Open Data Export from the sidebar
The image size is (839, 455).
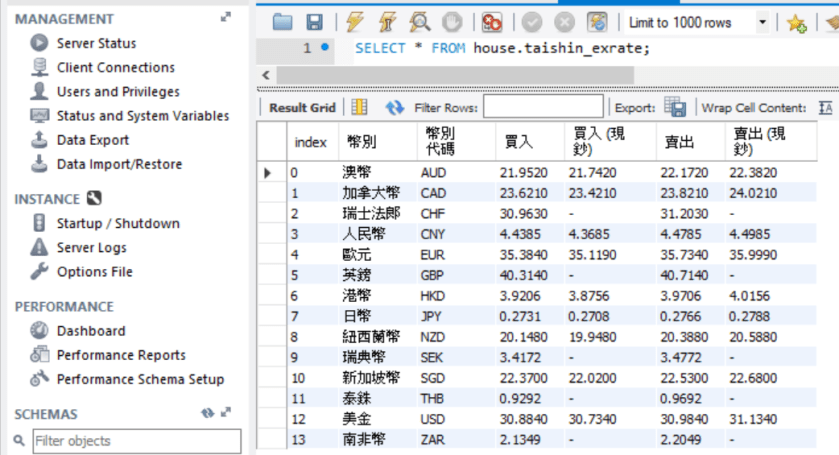(x=93, y=140)
